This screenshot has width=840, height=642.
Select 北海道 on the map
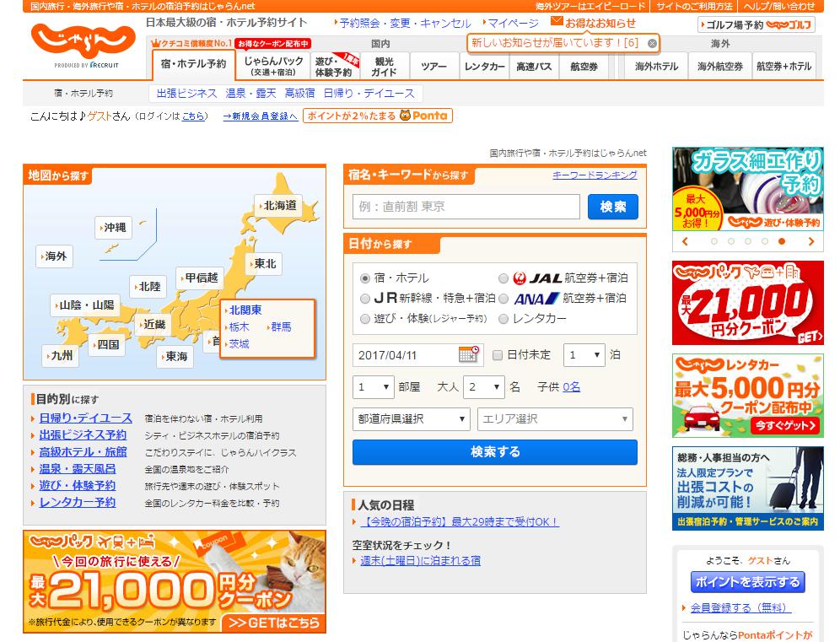tap(277, 206)
